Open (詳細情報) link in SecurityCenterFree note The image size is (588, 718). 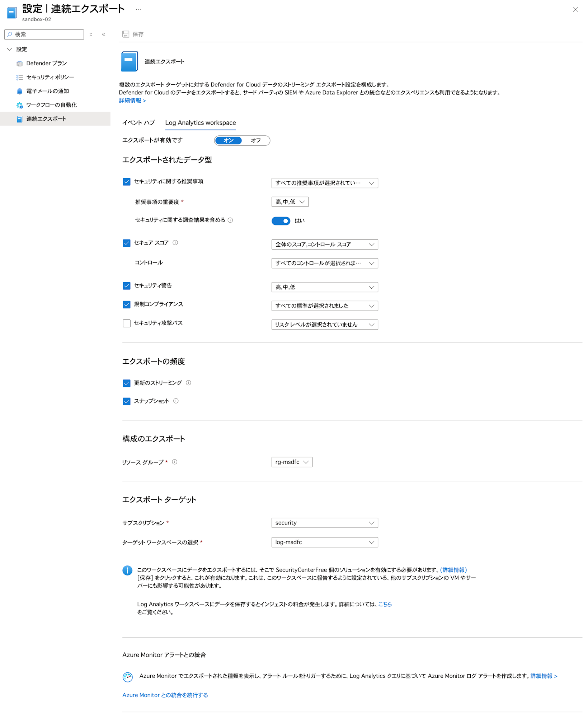(x=453, y=570)
